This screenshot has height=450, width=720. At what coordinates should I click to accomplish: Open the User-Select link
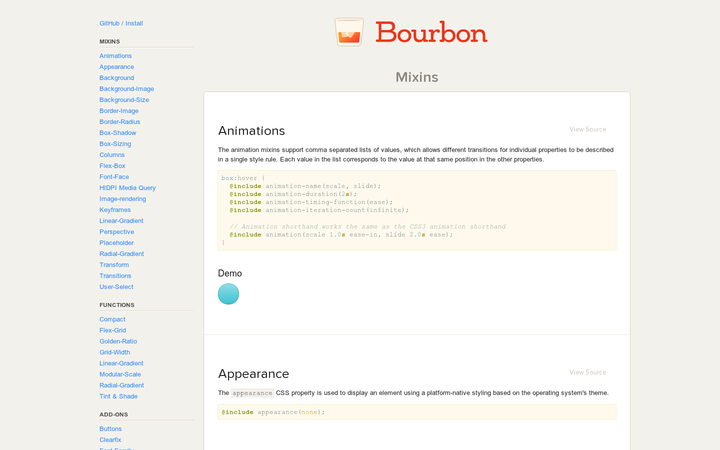pyautogui.click(x=116, y=287)
